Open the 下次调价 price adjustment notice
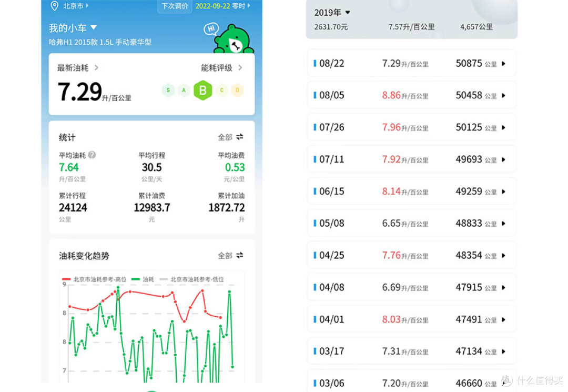568x392 pixels. click(x=175, y=6)
